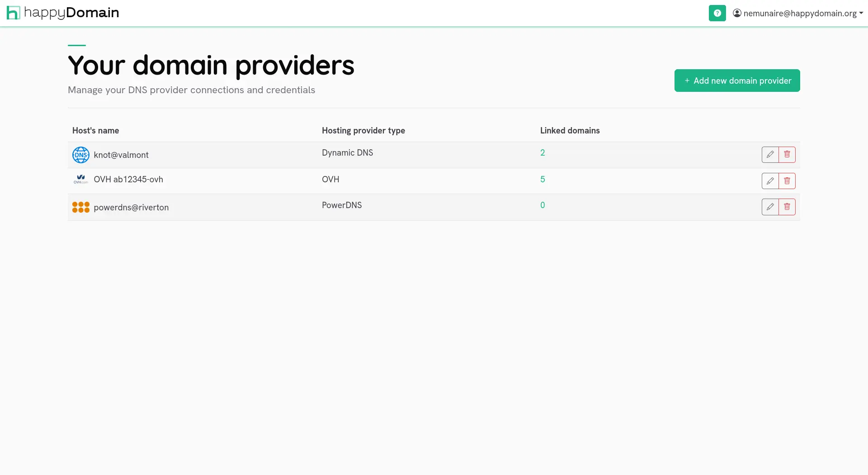Click the Host's name column header
The image size is (868, 475).
point(95,130)
